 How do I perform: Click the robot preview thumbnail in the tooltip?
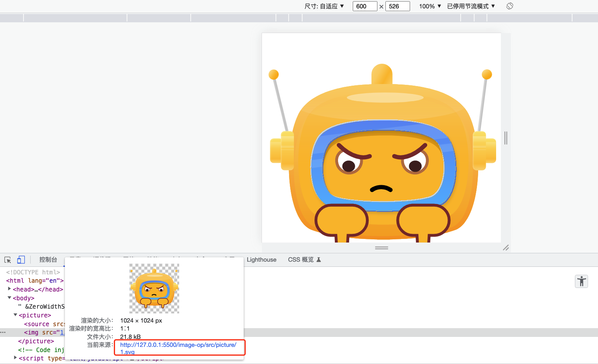click(x=154, y=288)
